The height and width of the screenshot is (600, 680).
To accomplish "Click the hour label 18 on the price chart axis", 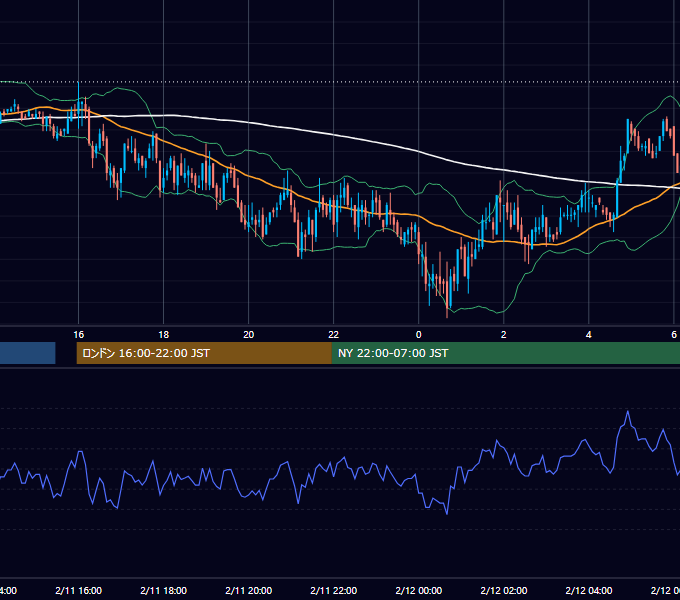I will point(163,335).
